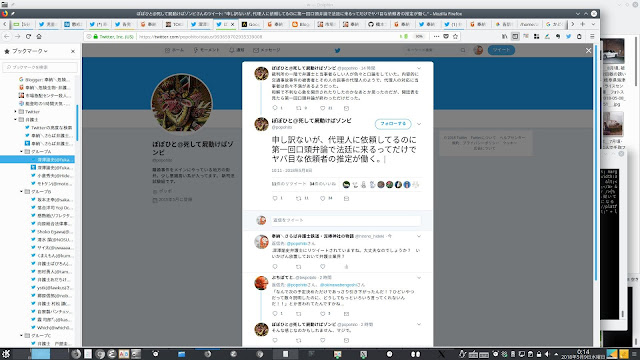Click the Twitter bird logo in the header

click(338, 51)
